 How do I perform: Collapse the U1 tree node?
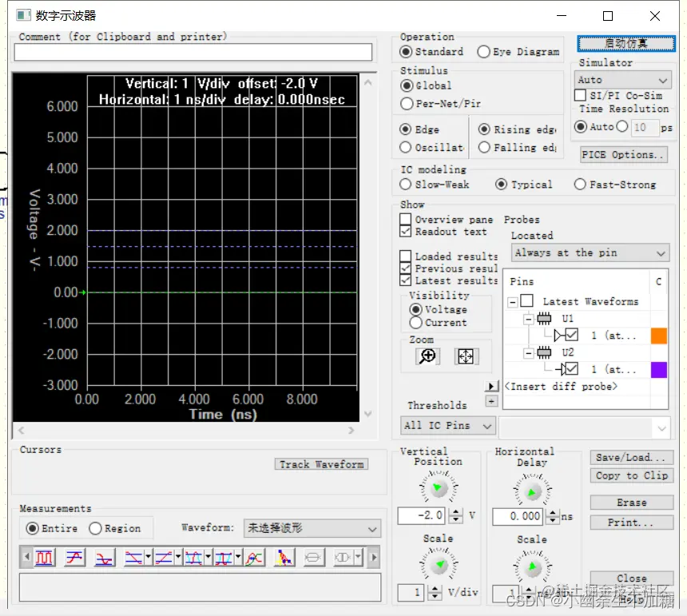(528, 319)
